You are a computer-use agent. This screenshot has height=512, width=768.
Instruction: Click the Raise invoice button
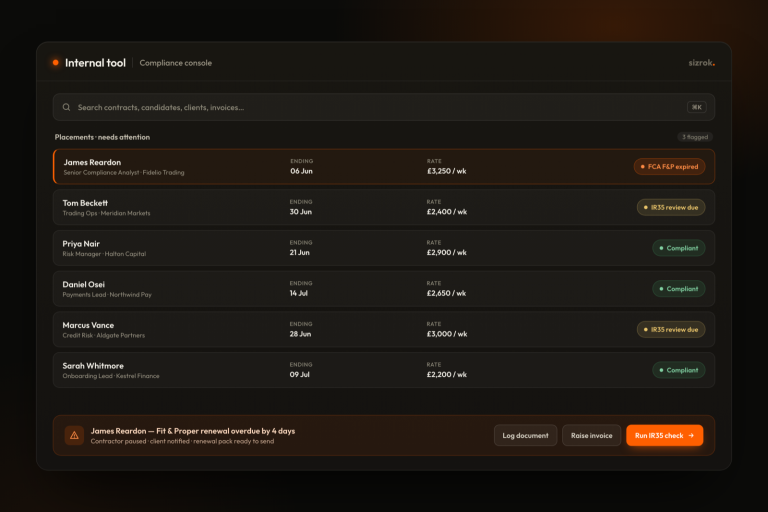pyautogui.click(x=591, y=435)
